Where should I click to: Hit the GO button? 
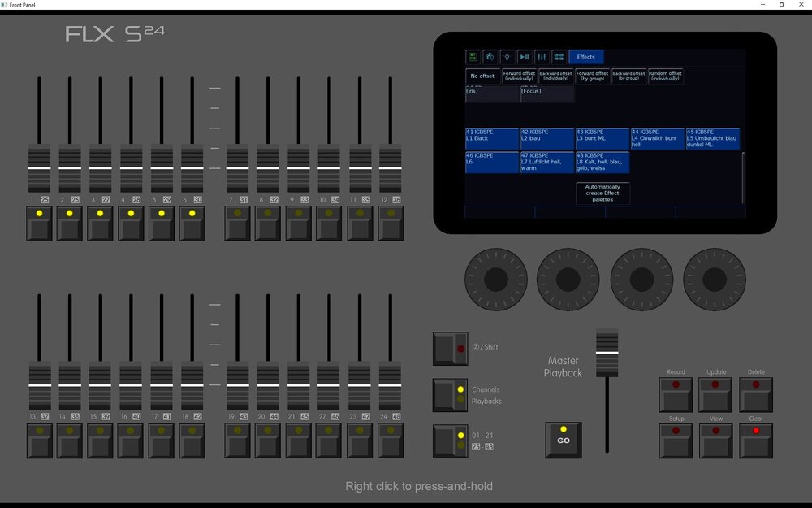tap(564, 440)
